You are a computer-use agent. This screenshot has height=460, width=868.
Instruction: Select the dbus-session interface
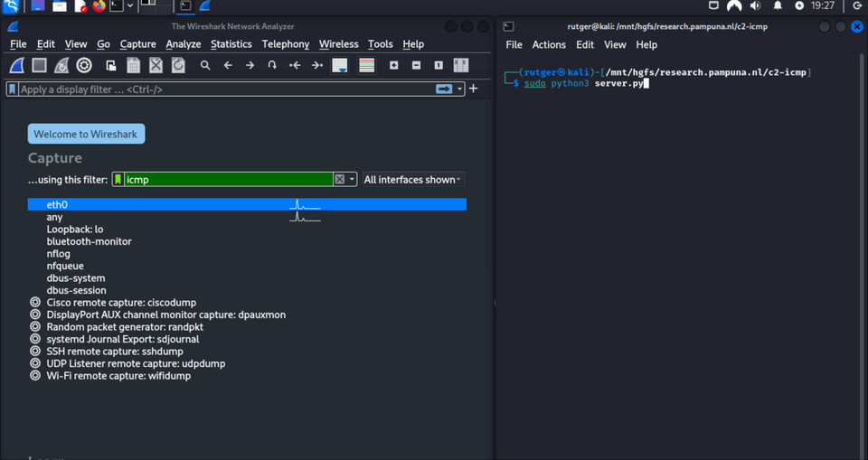247,290
